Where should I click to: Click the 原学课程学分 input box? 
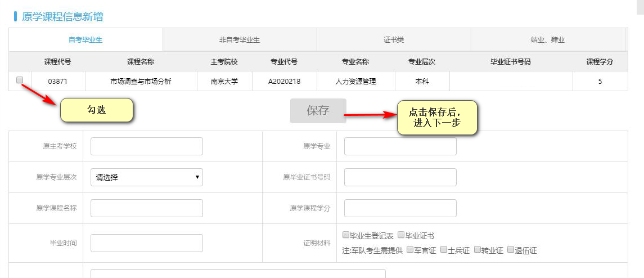(x=400, y=208)
